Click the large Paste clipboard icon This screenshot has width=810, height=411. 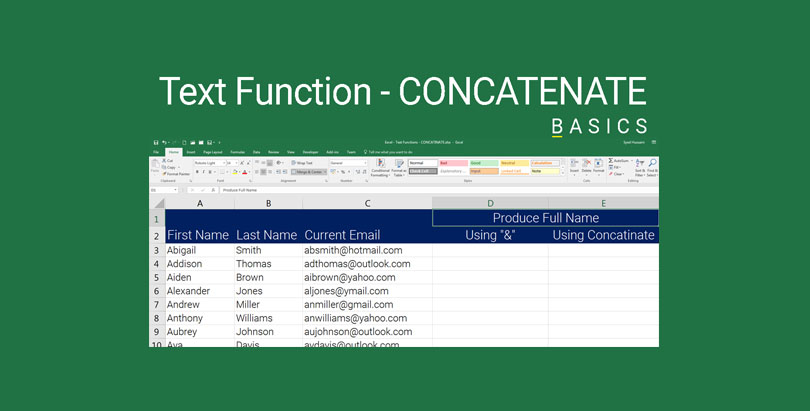coord(155,164)
